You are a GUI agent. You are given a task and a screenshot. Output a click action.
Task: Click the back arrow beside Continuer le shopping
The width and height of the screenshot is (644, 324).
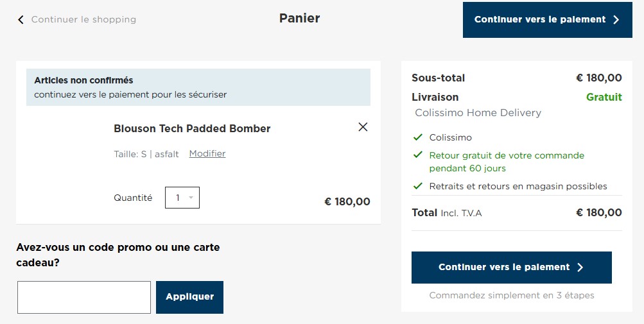[21, 20]
